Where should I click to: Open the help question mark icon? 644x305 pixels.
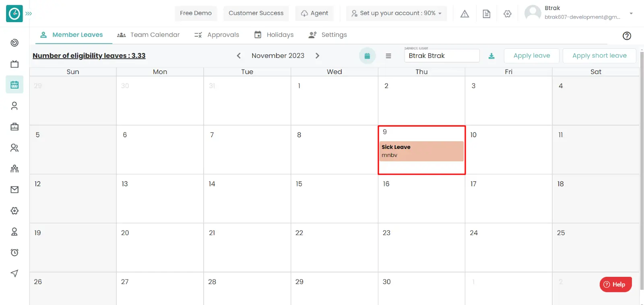[x=627, y=36]
